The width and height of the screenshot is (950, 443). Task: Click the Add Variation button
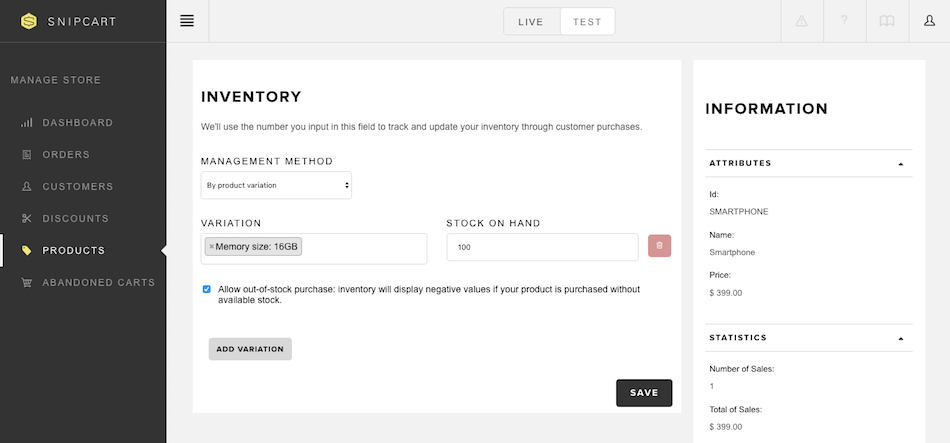pos(250,349)
